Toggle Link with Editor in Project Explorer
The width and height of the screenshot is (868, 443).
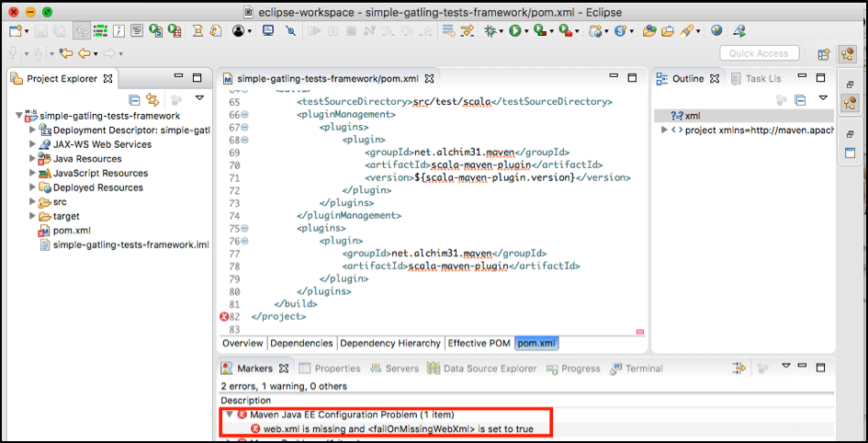(152, 100)
